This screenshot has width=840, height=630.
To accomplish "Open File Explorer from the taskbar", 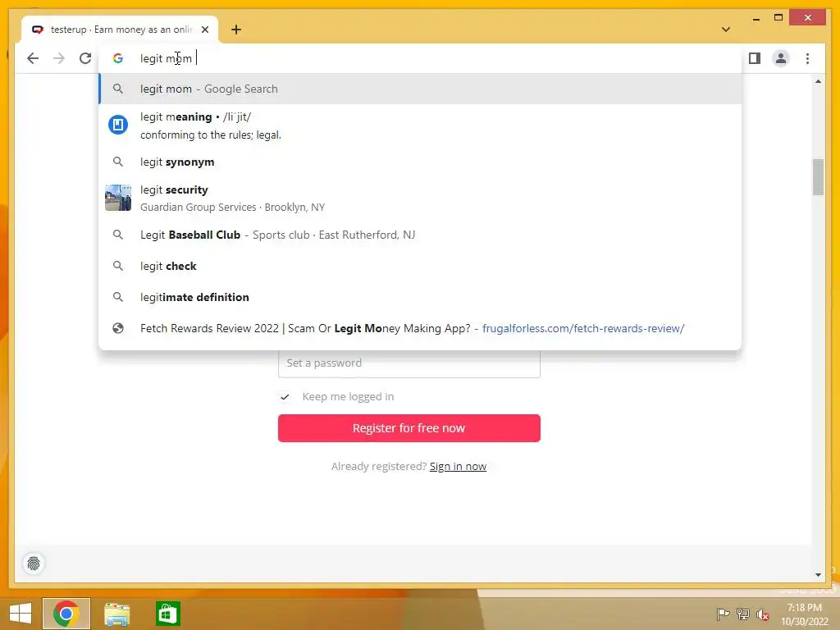I will (116, 614).
